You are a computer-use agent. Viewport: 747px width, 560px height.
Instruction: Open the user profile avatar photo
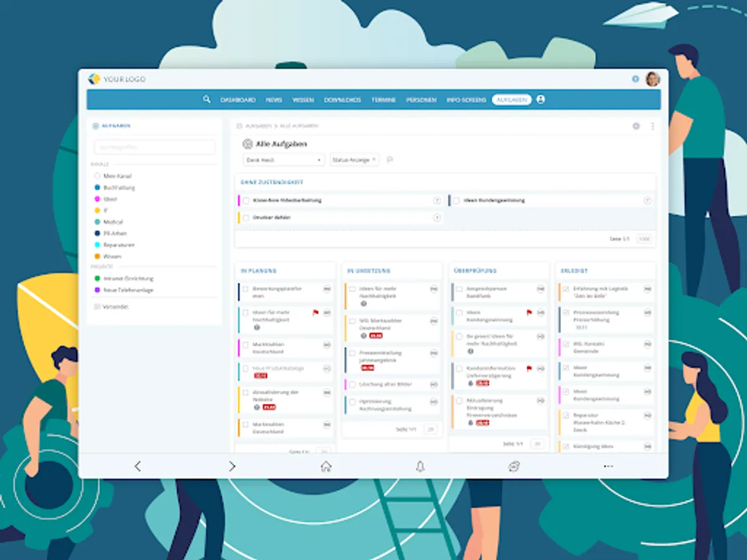[652, 79]
